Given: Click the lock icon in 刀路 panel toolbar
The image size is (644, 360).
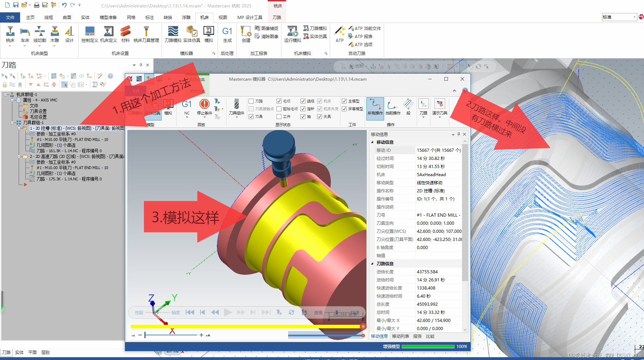Looking at the screenshot, I should coord(5,85).
